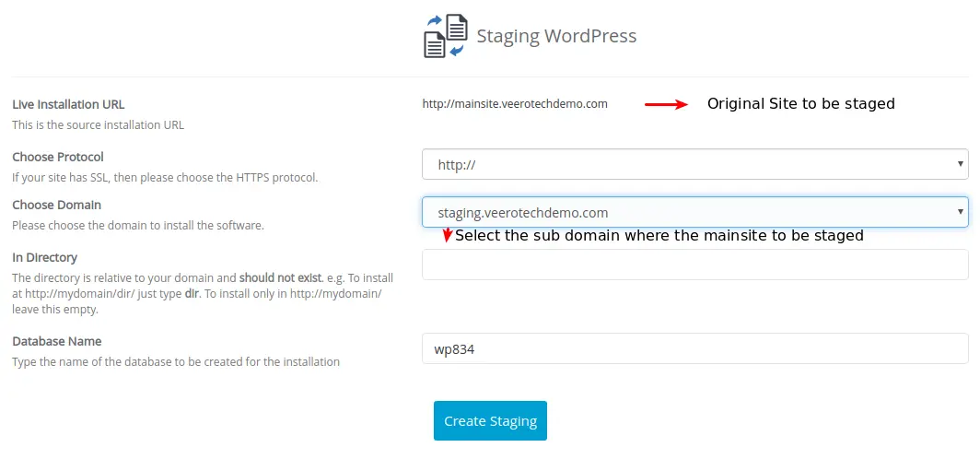Image resolution: width=980 pixels, height=459 pixels.
Task: Click 'This is the source installation URL' description
Action: pyautogui.click(x=98, y=124)
